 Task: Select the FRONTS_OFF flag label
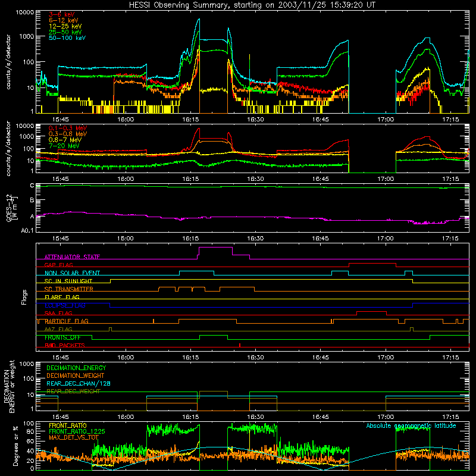pyautogui.click(x=62, y=337)
